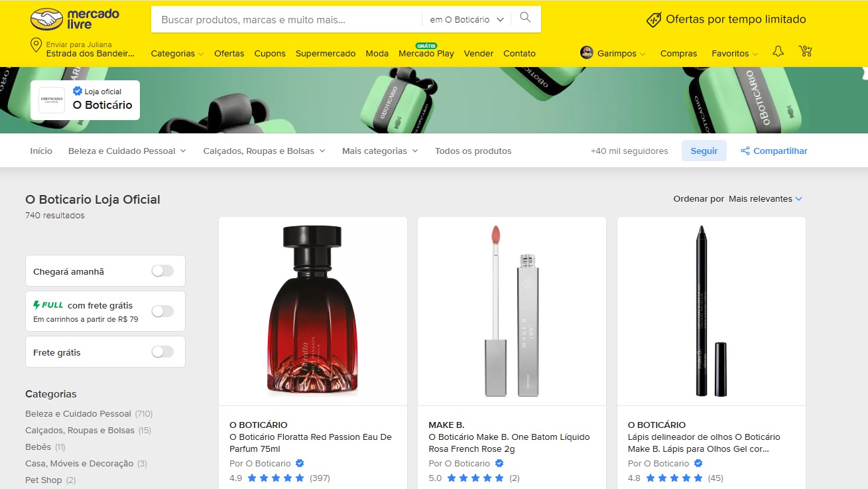Open the shopping cart icon
Screen dimensions: 868x489
(x=805, y=52)
